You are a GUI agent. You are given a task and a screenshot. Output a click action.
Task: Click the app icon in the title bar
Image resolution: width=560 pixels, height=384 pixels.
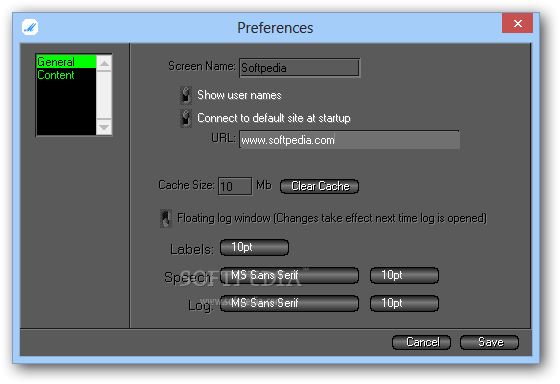[30, 27]
